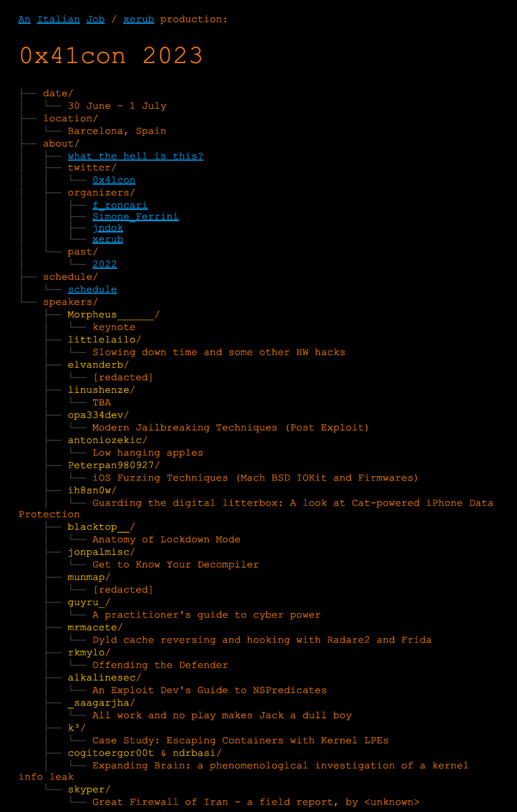Click speaker 'skyper/' entry
Screen dimensions: 517x812
89,789
